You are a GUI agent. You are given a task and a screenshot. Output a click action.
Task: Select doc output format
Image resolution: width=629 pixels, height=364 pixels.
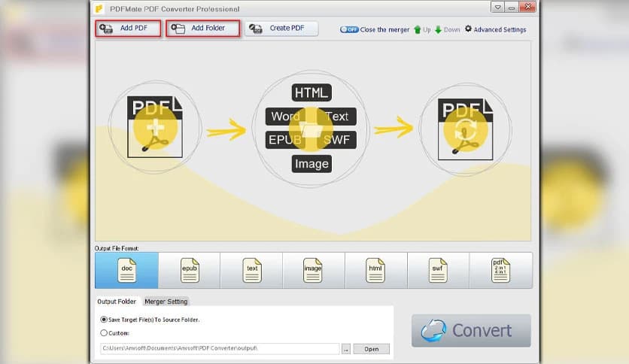[x=126, y=270]
